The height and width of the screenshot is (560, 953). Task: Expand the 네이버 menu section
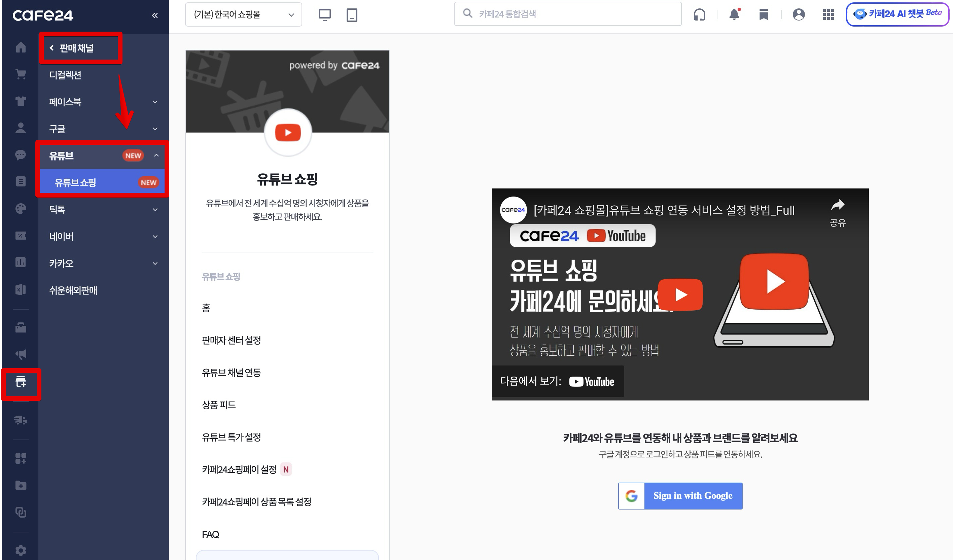pyautogui.click(x=103, y=237)
